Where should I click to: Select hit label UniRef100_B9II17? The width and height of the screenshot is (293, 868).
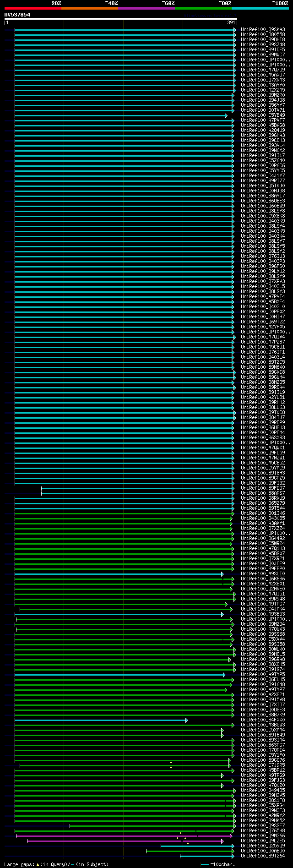(263, 156)
